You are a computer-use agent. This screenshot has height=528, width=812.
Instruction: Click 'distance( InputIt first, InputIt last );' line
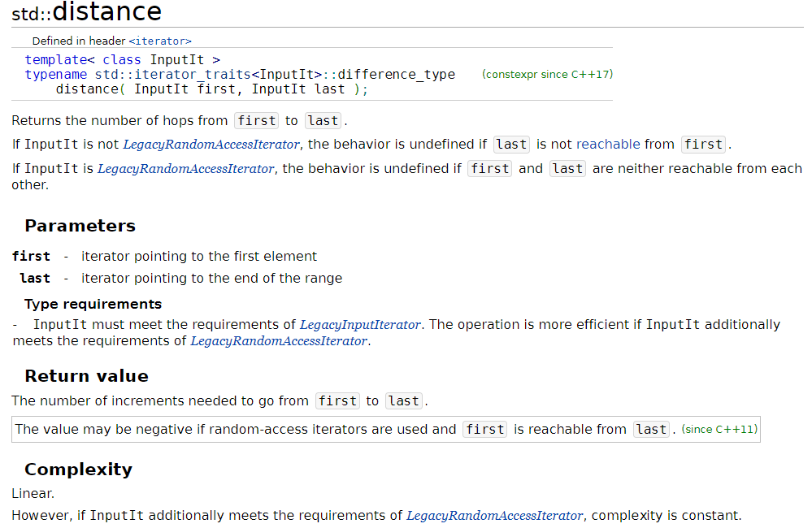(212, 89)
